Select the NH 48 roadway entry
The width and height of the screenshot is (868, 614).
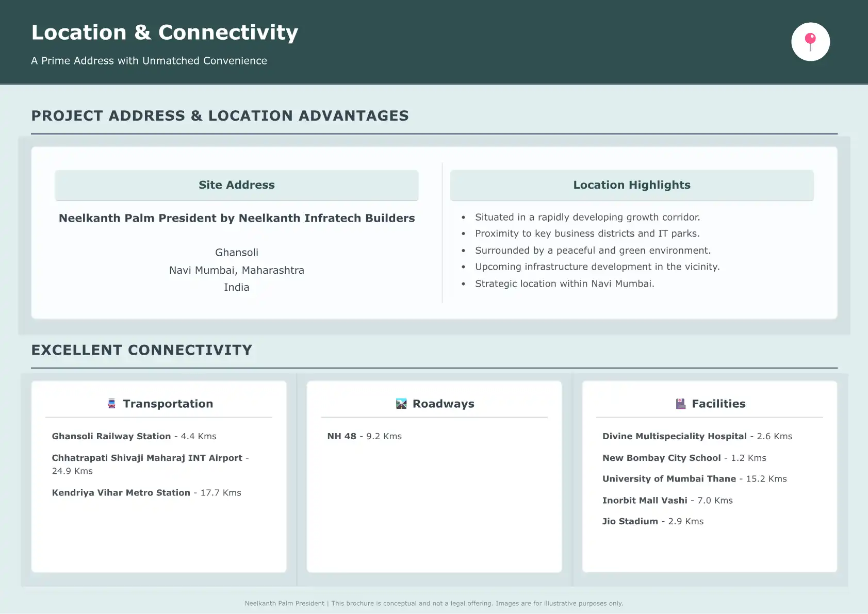[x=364, y=436]
